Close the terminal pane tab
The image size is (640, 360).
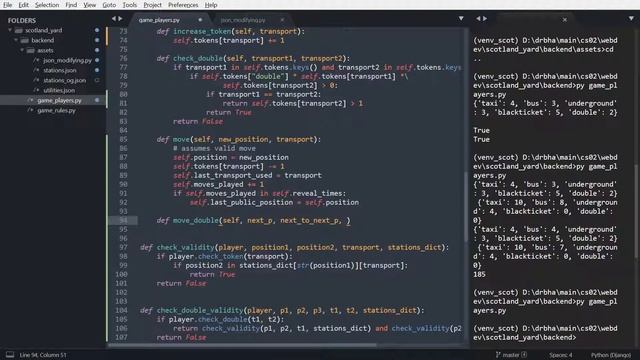pyautogui.click(x=564, y=20)
